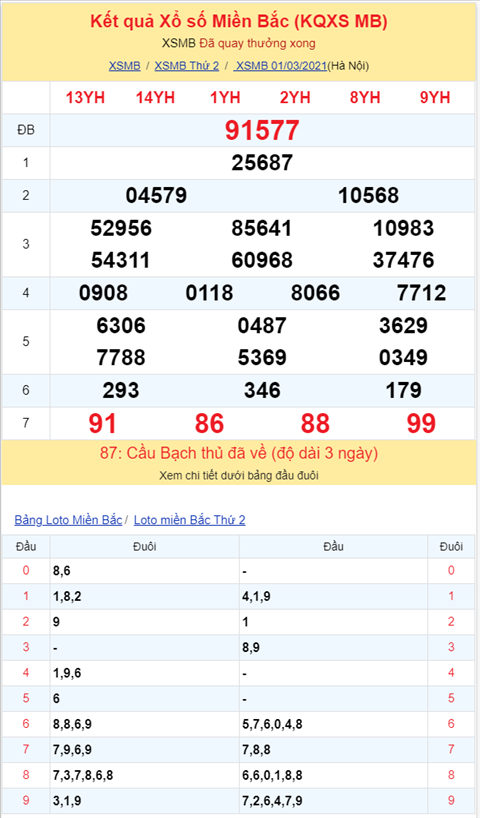This screenshot has height=818, width=480.
Task: Click the 87: Cầu Bạch thủ đã về notice
Action: point(239,453)
